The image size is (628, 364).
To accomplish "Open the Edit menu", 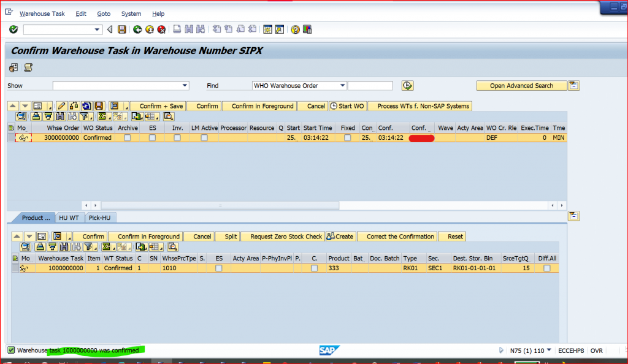I will coord(81,13).
